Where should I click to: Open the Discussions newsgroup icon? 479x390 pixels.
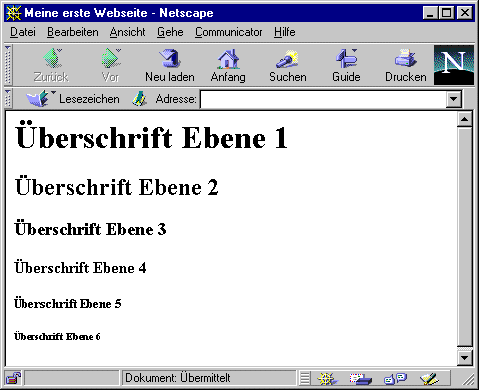click(395, 378)
